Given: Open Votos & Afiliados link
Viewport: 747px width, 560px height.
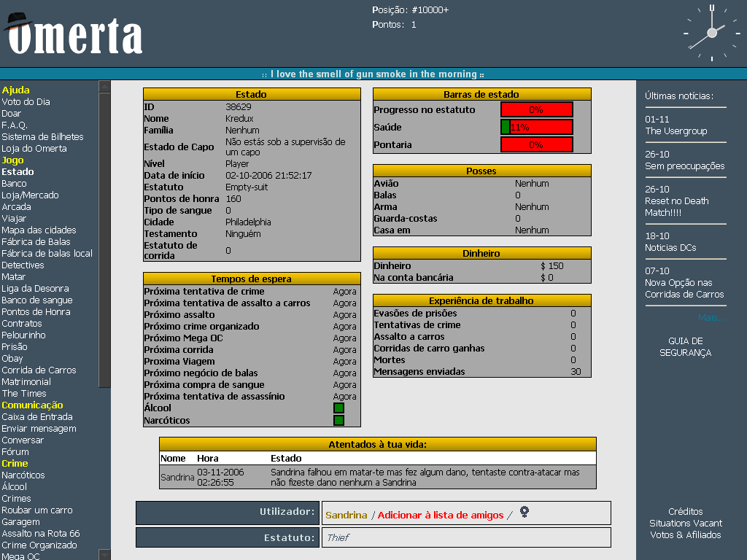Looking at the screenshot, I should pyautogui.click(x=685, y=535).
